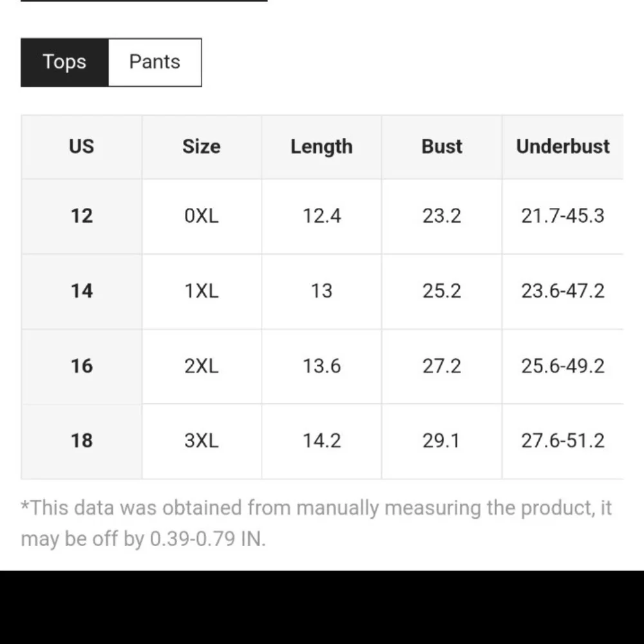Click the 2XL size cell

tap(202, 366)
